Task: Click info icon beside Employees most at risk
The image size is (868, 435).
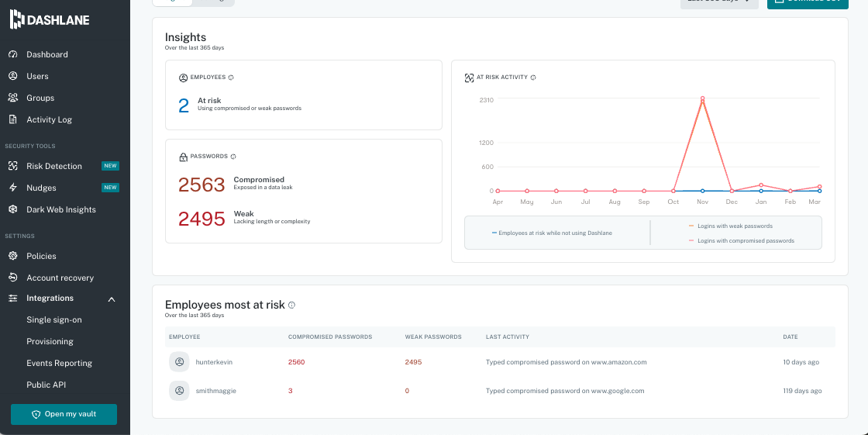Action: [291, 305]
